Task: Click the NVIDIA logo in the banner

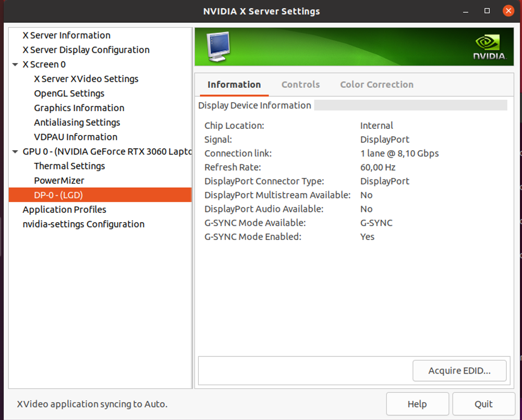Action: tap(490, 47)
